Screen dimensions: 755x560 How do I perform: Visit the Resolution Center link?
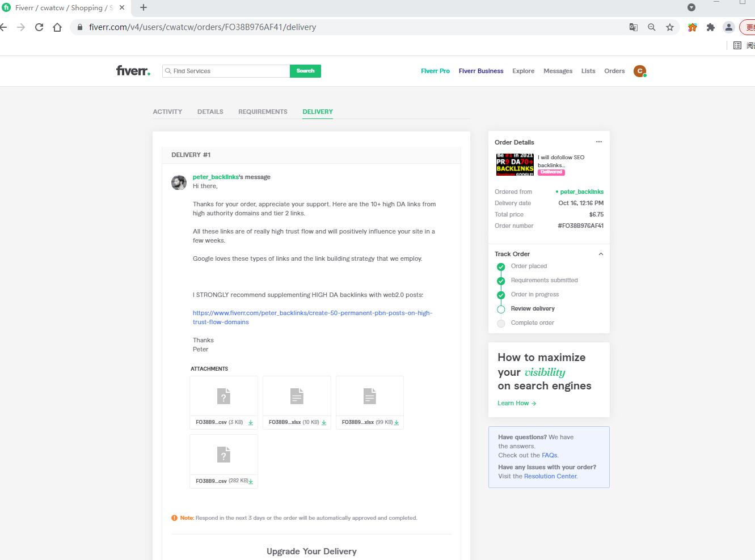tap(550, 476)
